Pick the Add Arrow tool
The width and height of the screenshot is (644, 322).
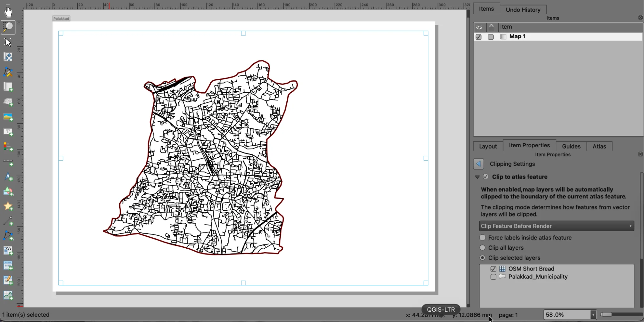click(8, 221)
